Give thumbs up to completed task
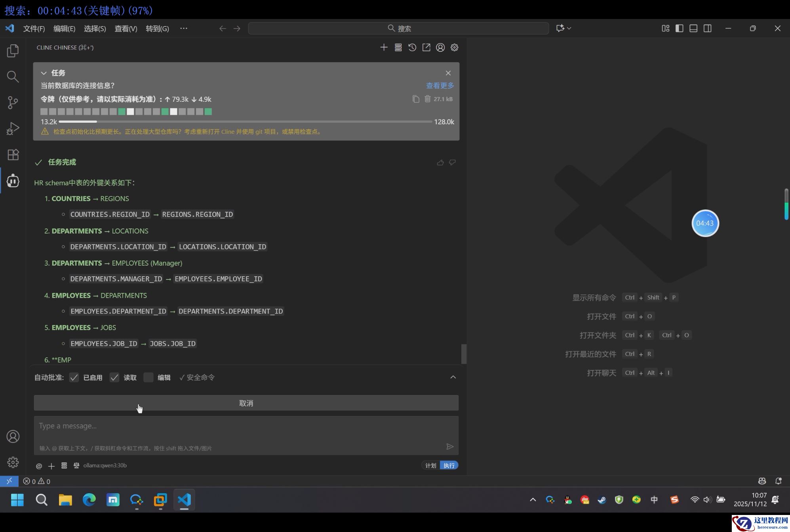Image resolution: width=790 pixels, height=532 pixels. coord(440,162)
